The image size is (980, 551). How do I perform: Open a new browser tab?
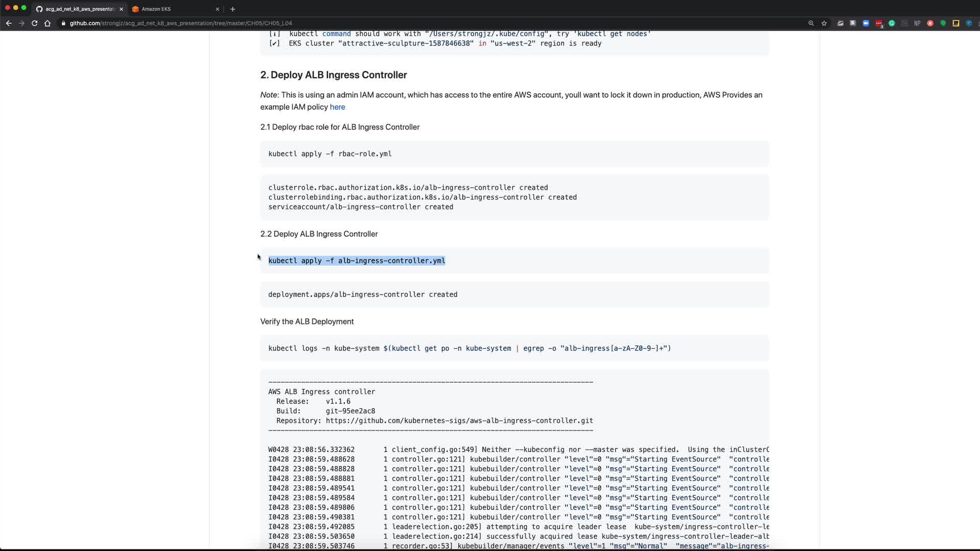coord(233,9)
